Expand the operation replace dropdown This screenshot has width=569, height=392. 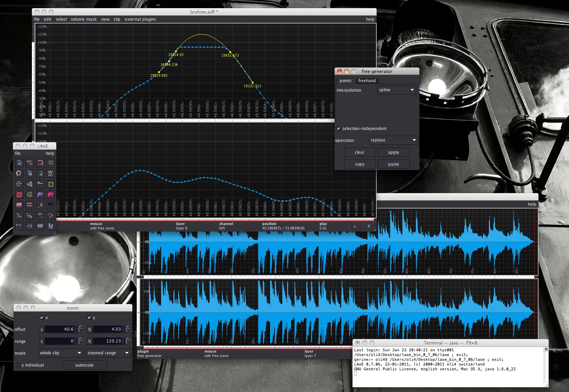tap(394, 140)
